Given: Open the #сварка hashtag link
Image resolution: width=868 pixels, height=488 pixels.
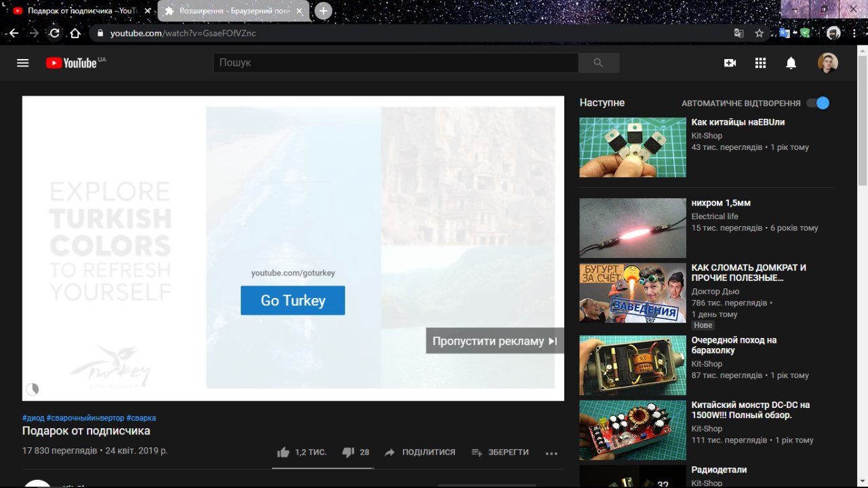Looking at the screenshot, I should tap(141, 418).
